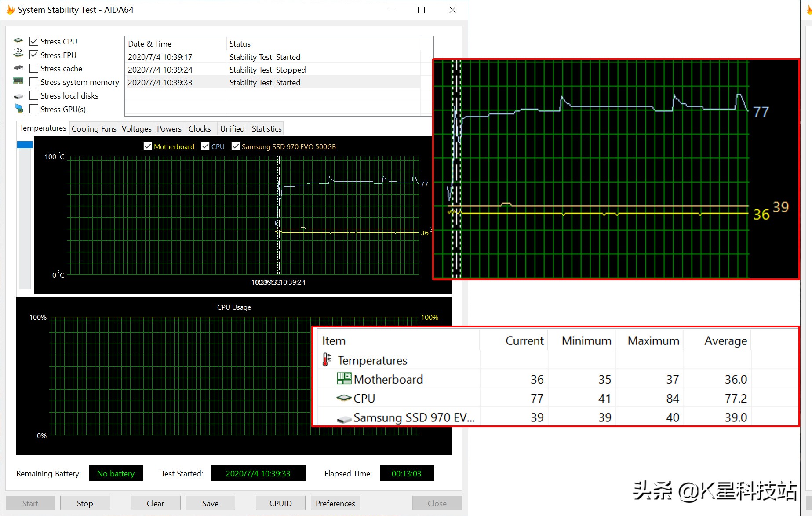Open the Statistics tab
The width and height of the screenshot is (812, 516).
[x=266, y=128]
